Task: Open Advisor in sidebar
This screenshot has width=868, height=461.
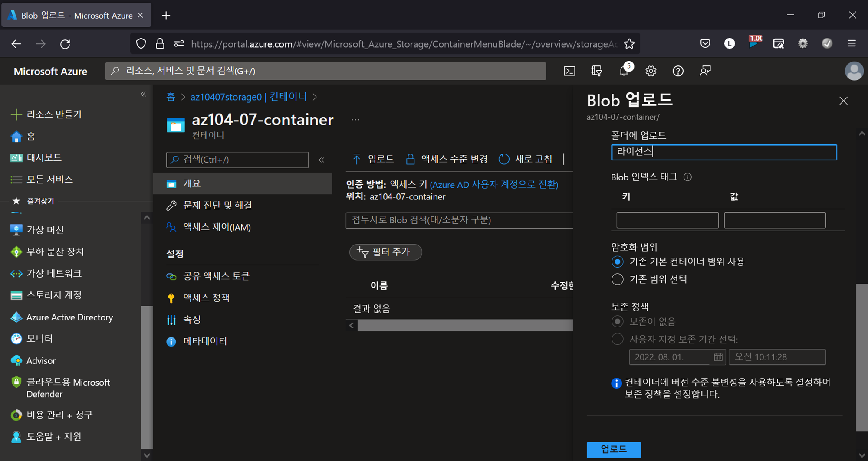Action: [33, 360]
